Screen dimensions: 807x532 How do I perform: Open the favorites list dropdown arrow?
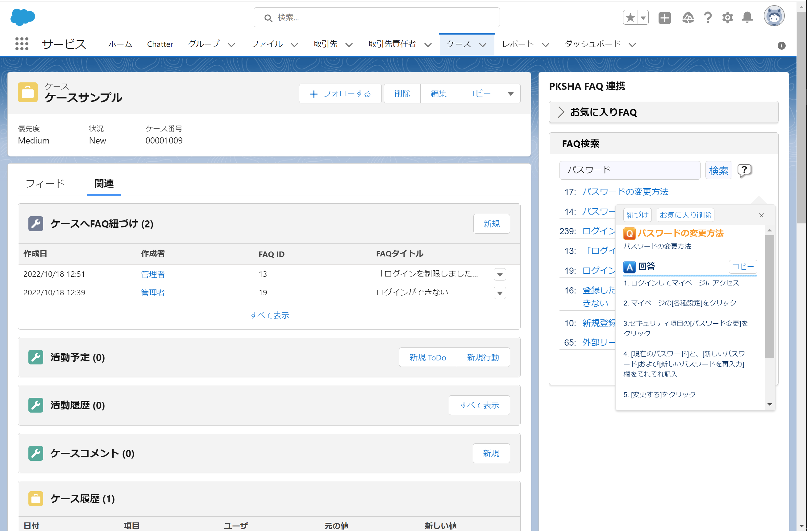click(643, 18)
